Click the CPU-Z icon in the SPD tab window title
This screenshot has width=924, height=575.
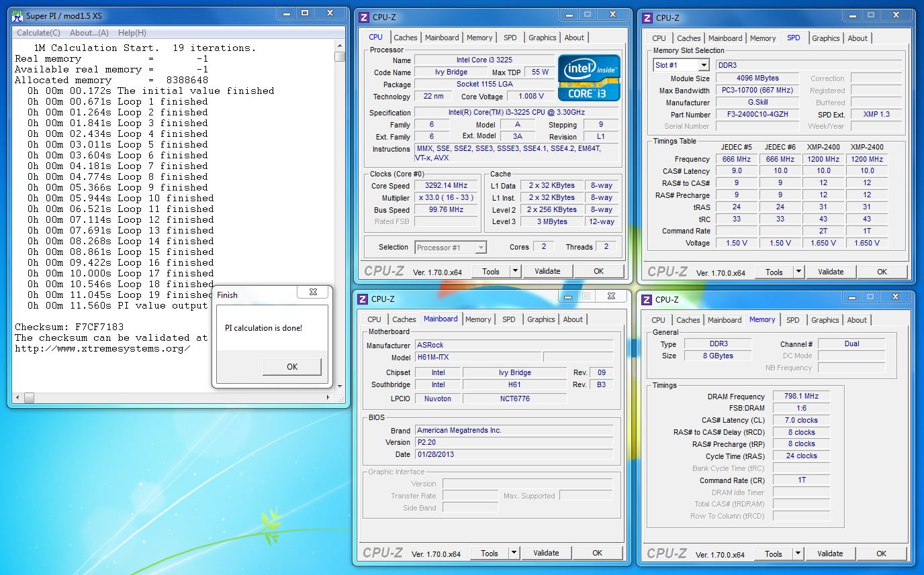[x=647, y=18]
